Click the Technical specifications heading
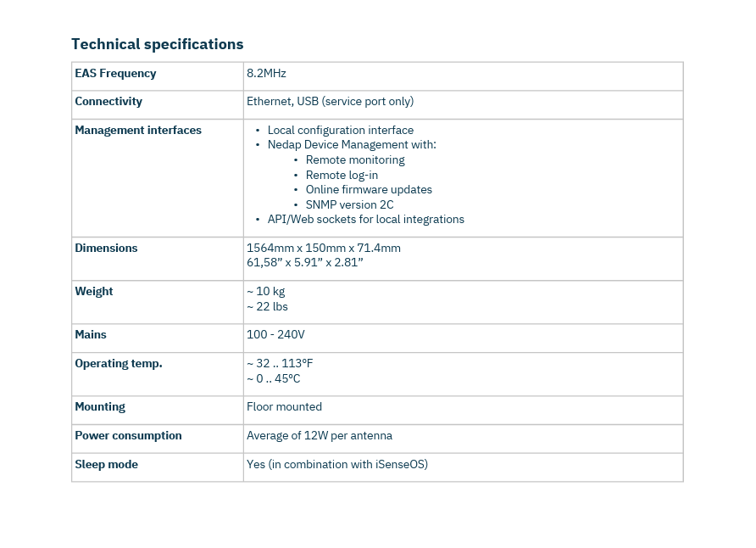The height and width of the screenshot is (548, 756). click(x=157, y=44)
